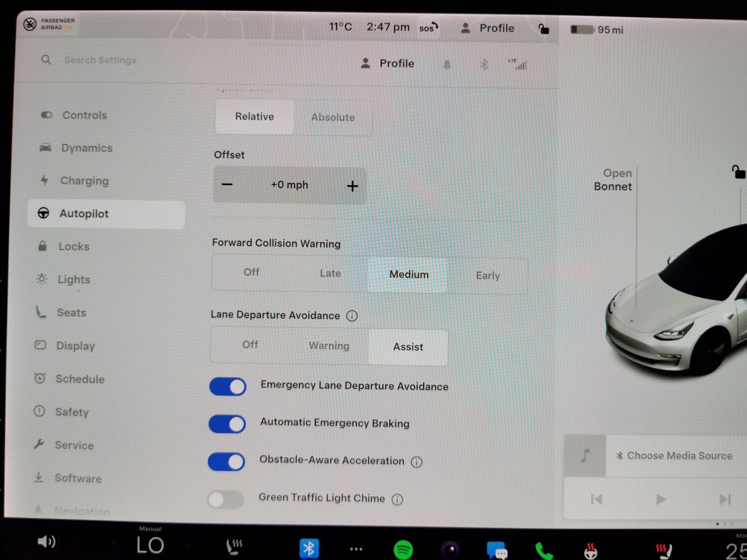Enable Green Traffic Light Chime
The width and height of the screenshot is (747, 560).
click(225, 499)
